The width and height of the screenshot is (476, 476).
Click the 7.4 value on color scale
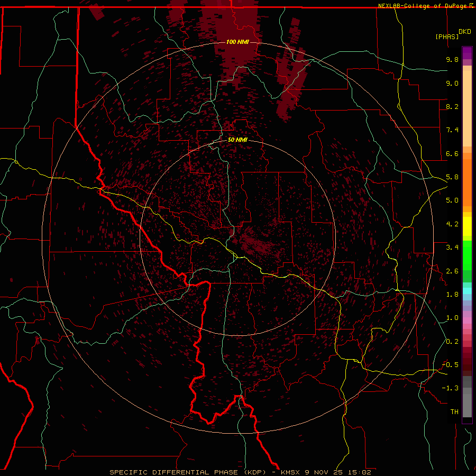(x=452, y=130)
